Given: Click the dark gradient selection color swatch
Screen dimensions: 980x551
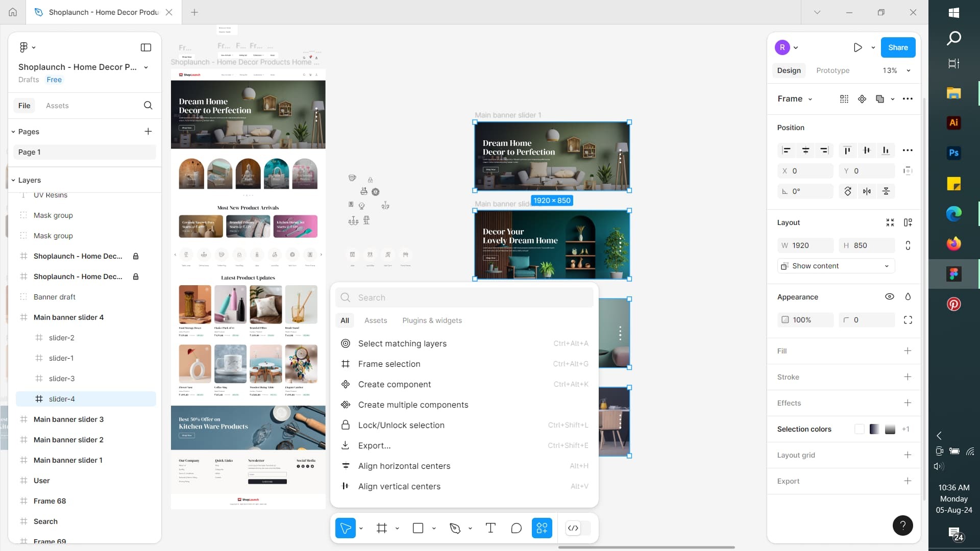Looking at the screenshot, I should 874,429.
